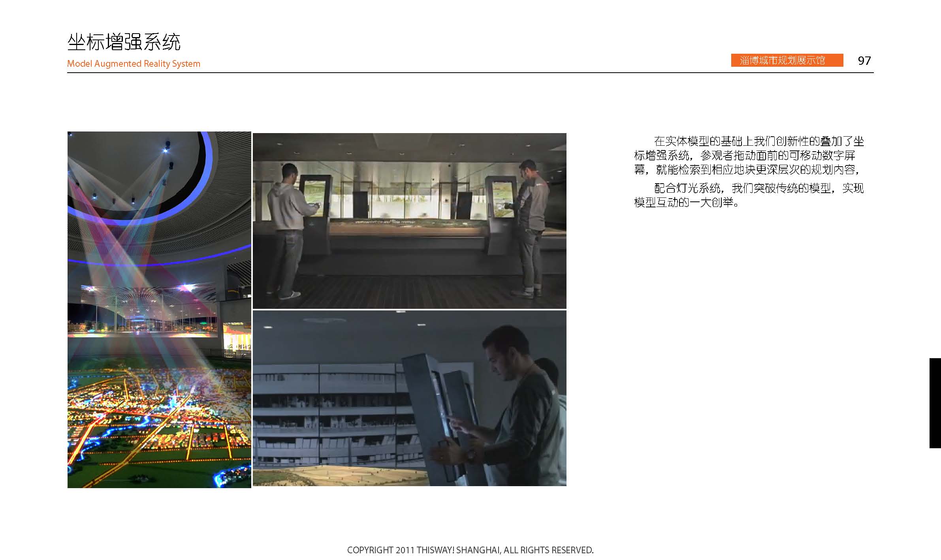Screen dimensions: 941x560
Task: Click the copyright line THISWAY! SHANGHAI
Action: (x=470, y=550)
